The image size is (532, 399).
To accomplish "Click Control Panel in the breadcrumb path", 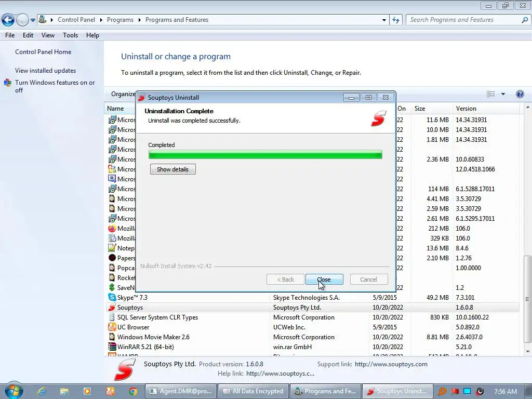I will [x=76, y=20].
